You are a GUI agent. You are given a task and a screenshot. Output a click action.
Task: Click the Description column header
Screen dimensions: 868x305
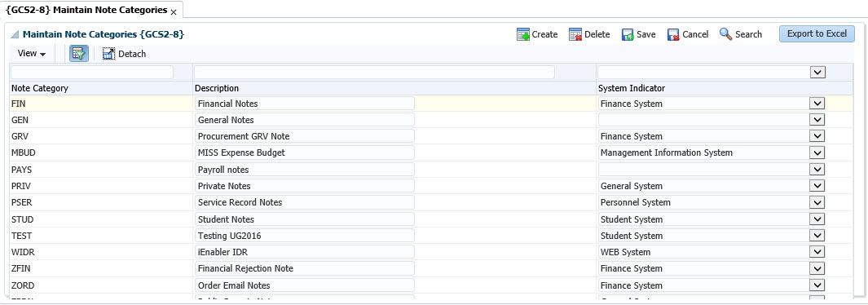(x=217, y=88)
